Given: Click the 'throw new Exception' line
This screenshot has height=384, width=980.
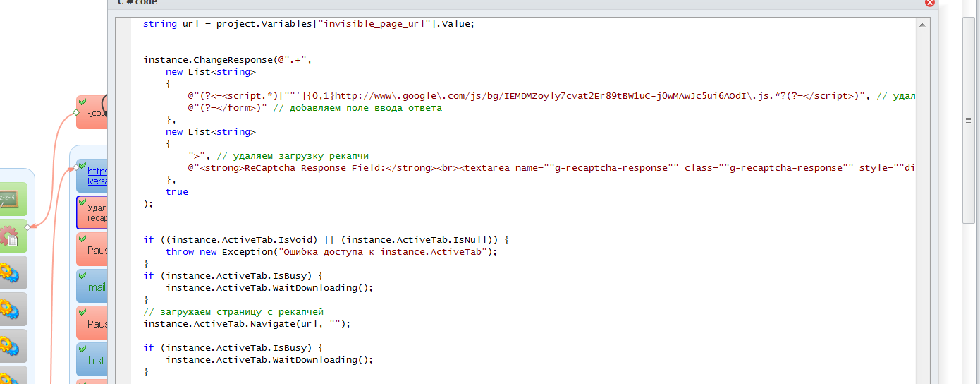Looking at the screenshot, I should 331,252.
